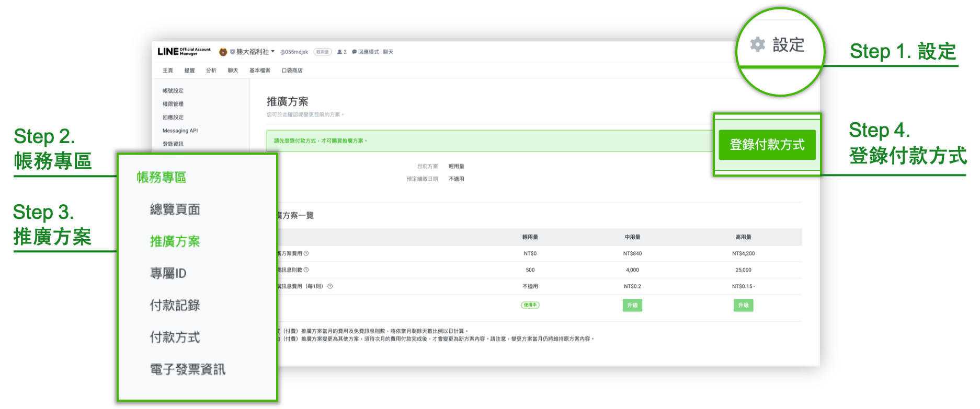
Task: Go to the 口袋商店 tab
Action: click(x=292, y=71)
